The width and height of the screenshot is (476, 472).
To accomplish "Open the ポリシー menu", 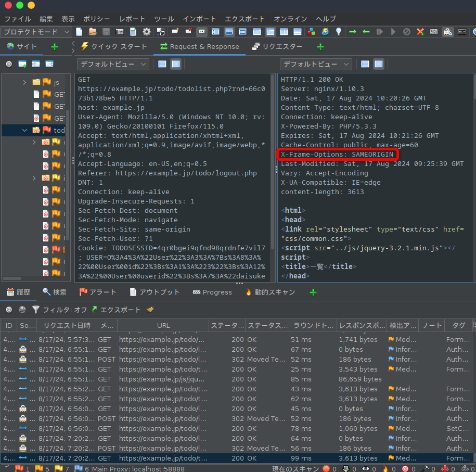I will (97, 19).
